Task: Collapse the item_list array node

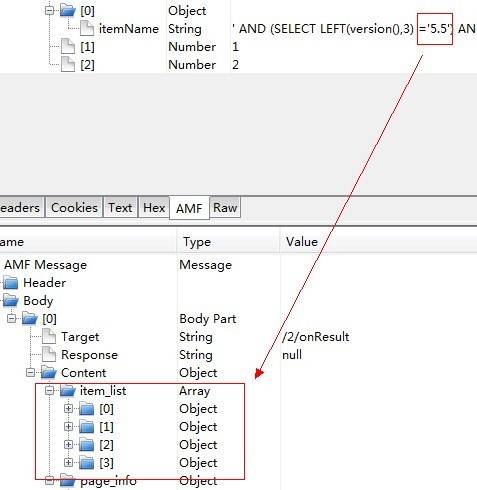Action: (x=49, y=390)
